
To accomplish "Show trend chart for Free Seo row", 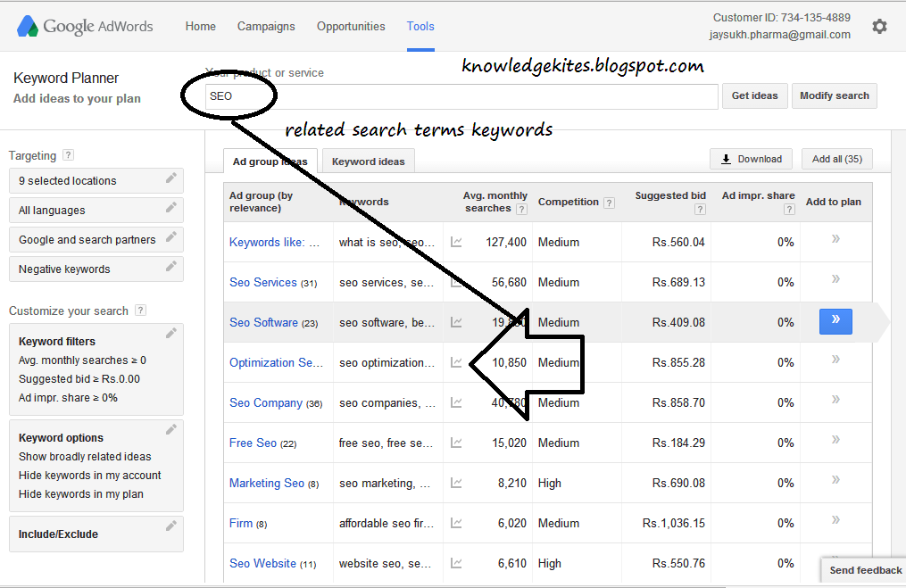I will tap(456, 443).
